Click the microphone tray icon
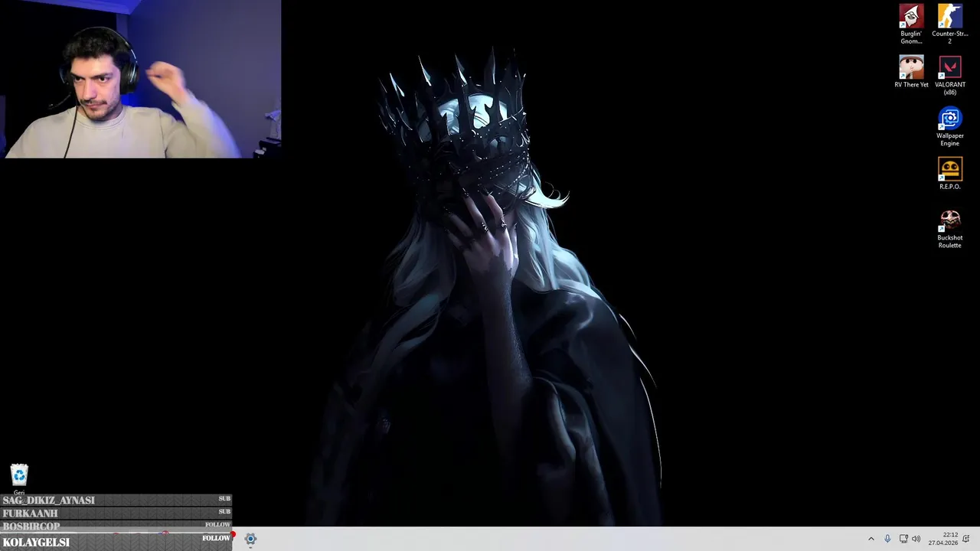 [887, 539]
